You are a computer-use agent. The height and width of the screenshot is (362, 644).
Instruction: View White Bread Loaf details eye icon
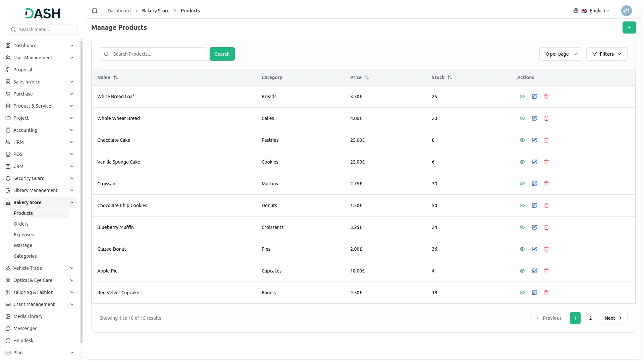coord(522,97)
